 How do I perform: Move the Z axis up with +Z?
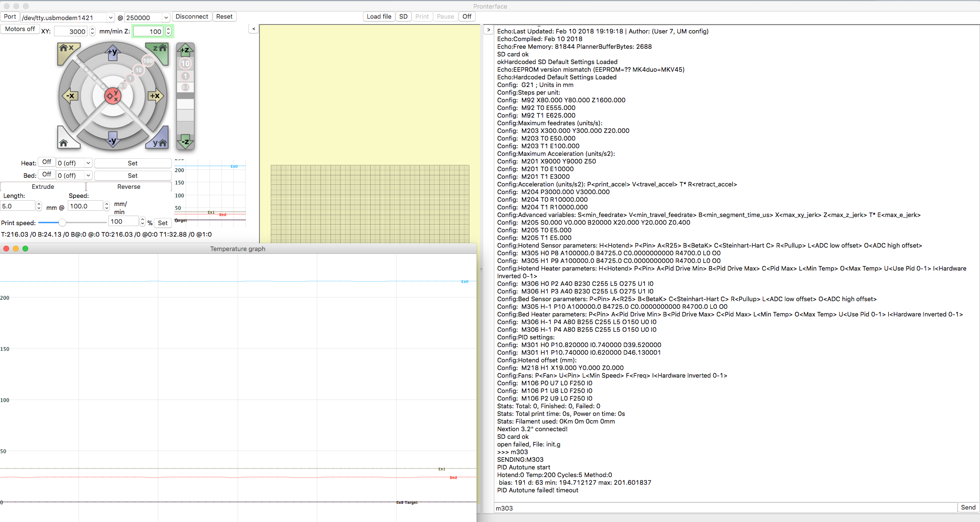pos(185,49)
